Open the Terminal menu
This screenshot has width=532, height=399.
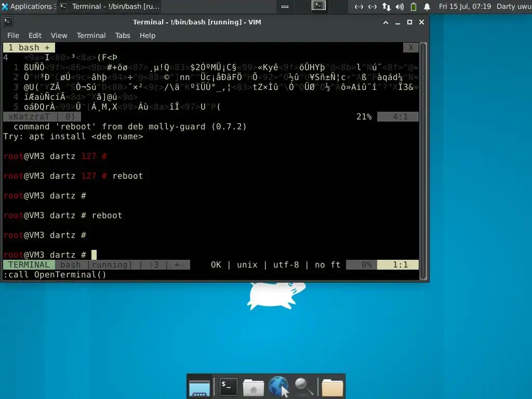pos(91,35)
